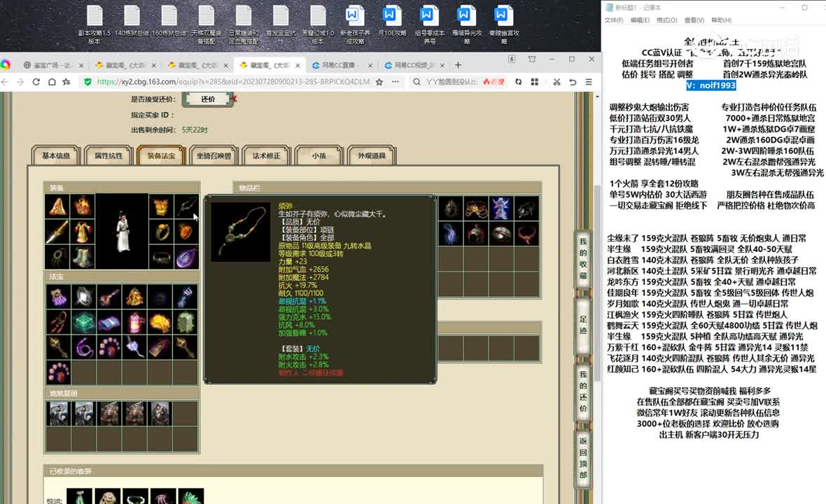826x504 pixels.
Task: Open Notepad 格式(O) menu
Action: (667, 20)
